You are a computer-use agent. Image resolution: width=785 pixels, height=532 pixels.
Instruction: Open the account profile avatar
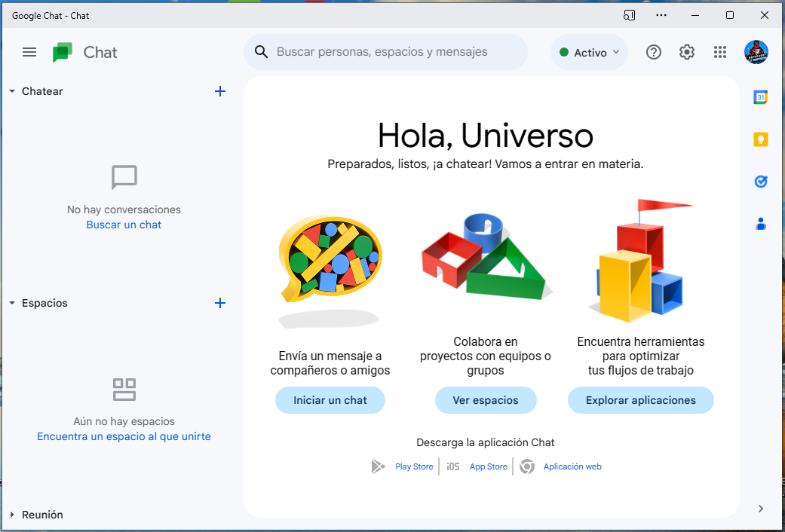[756, 52]
